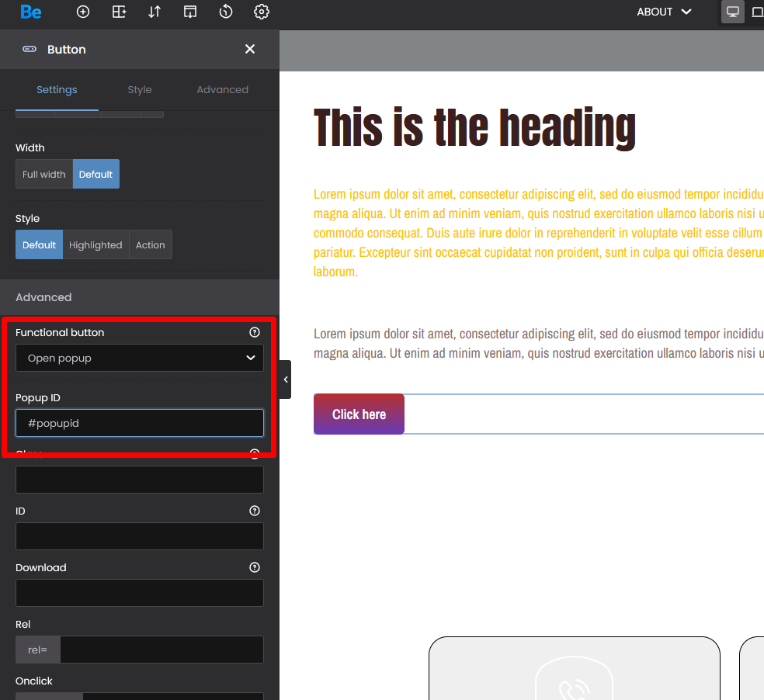Viewport: 764px width, 700px height.
Task: Click help icon beside Download field
Action: coord(255,567)
